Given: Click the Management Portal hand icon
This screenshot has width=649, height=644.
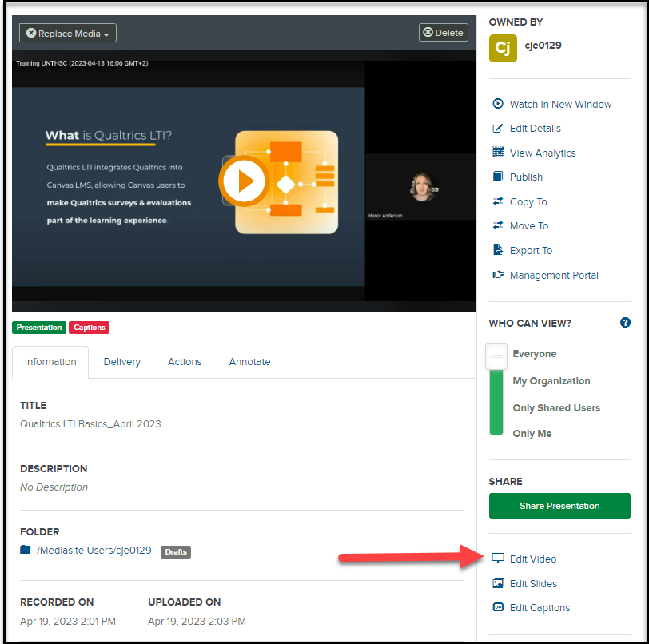Looking at the screenshot, I should [498, 274].
